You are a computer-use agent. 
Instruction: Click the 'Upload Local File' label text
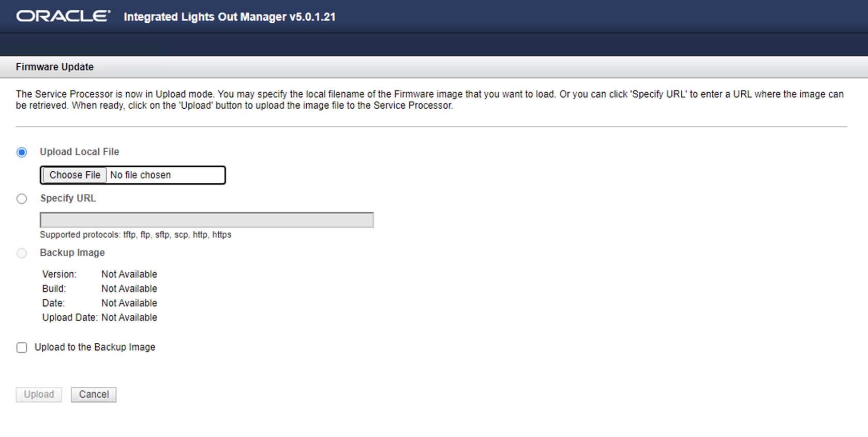80,152
